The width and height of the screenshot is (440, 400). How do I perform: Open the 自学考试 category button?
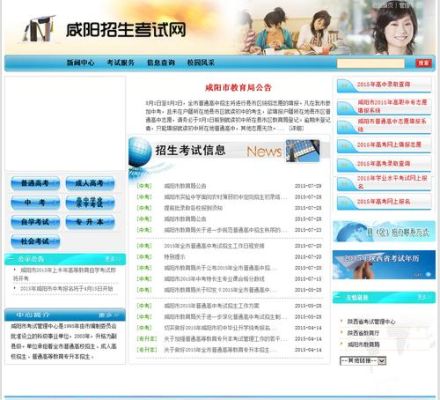[35, 222]
